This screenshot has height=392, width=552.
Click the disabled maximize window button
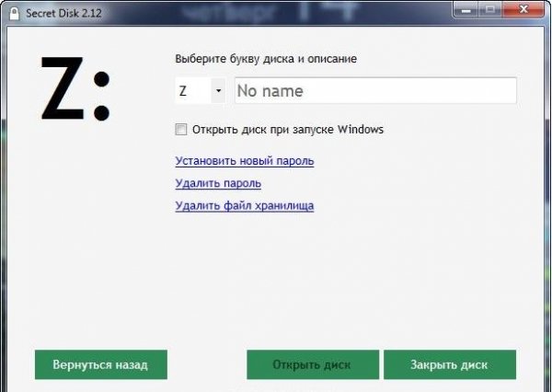pyautogui.click(x=490, y=9)
